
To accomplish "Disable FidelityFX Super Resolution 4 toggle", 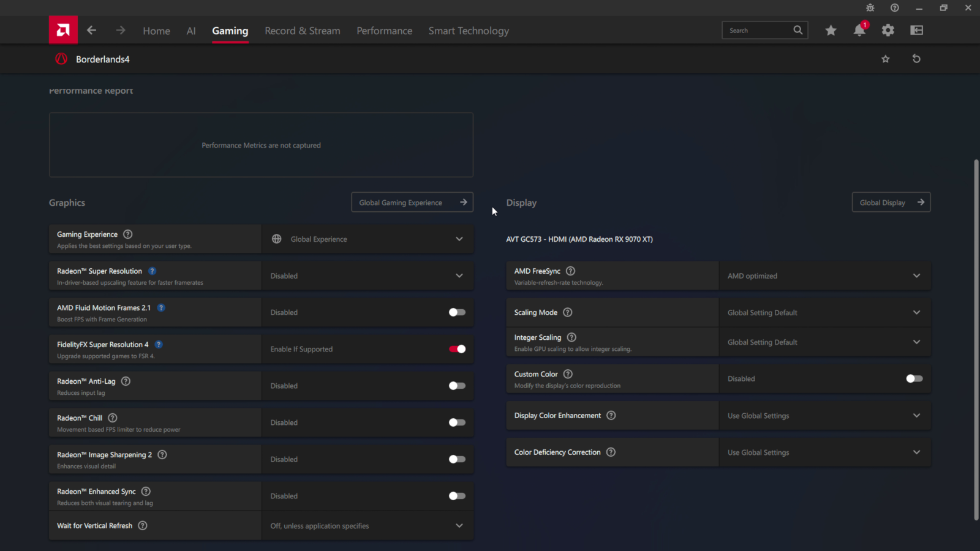I will pyautogui.click(x=457, y=349).
